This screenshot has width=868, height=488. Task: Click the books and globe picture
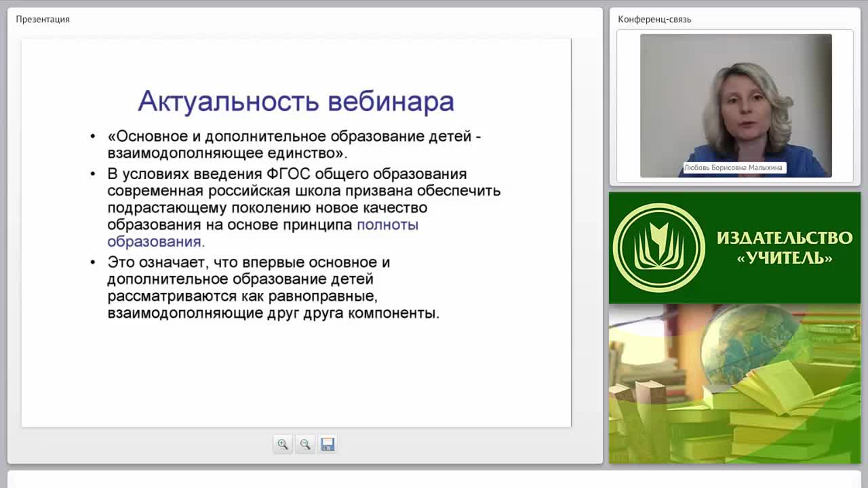point(734,384)
